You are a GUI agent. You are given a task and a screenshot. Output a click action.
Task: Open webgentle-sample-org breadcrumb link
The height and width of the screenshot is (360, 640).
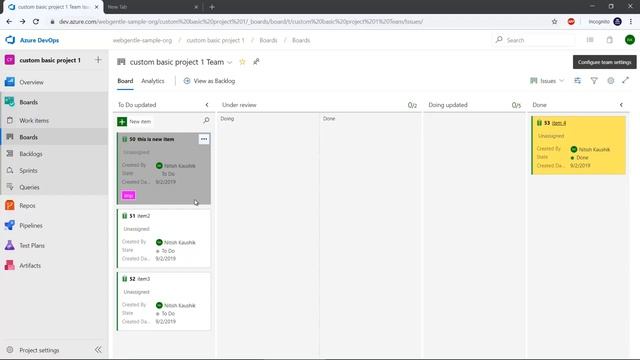[x=142, y=40]
